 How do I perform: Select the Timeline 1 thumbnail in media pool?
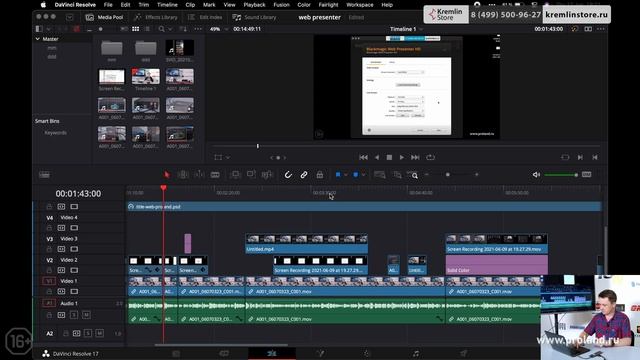(x=146, y=76)
